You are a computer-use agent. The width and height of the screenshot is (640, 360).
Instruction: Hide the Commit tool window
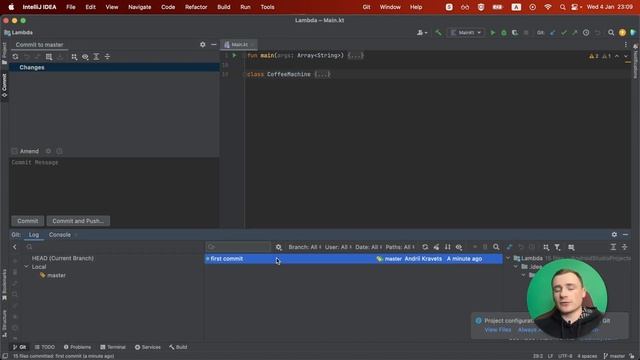pyautogui.click(x=213, y=44)
